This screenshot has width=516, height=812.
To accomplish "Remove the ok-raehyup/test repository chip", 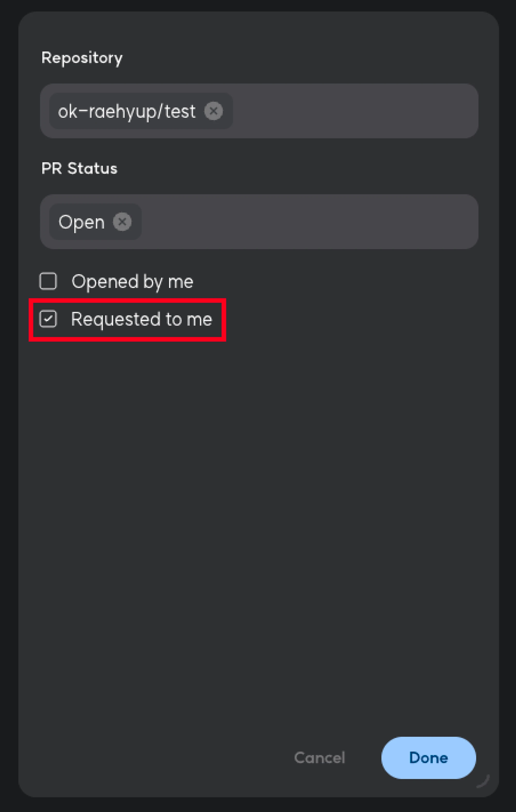I will [213, 111].
